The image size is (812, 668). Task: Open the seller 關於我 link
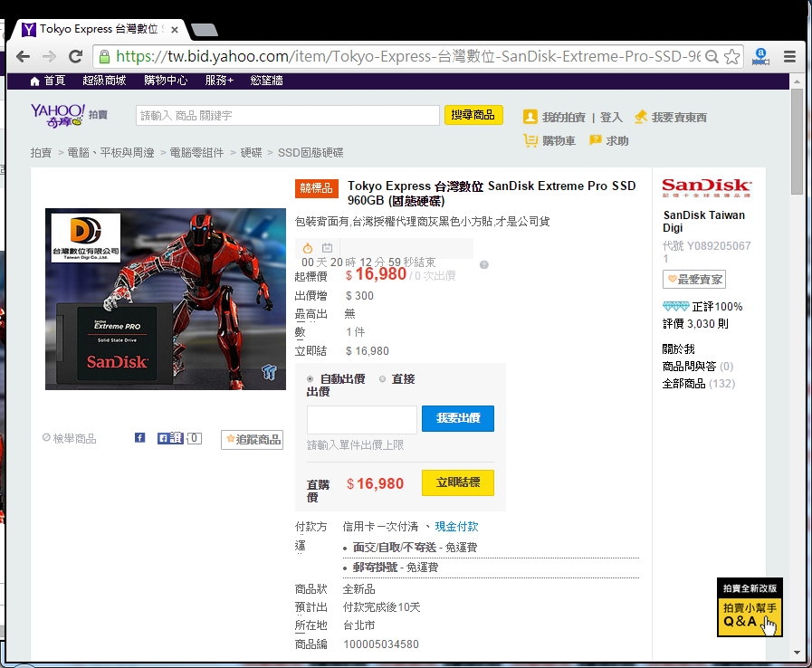pos(678,349)
